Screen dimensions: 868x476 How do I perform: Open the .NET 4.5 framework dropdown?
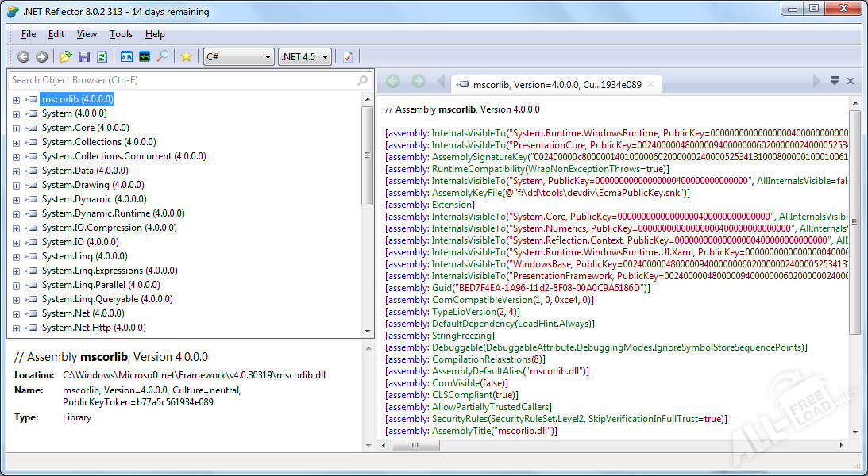[305, 56]
